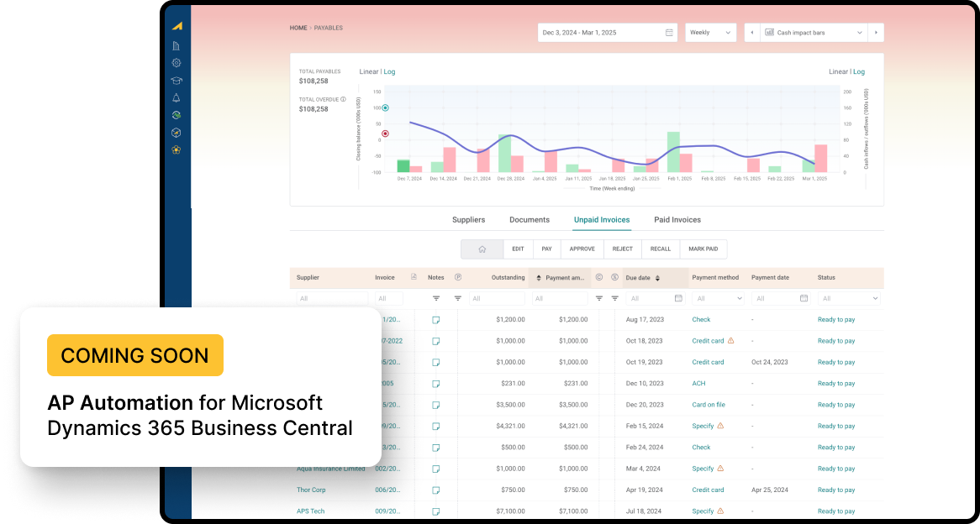980x524 pixels.
Task: Toggle the teal chart marker at 100
Action: point(385,108)
